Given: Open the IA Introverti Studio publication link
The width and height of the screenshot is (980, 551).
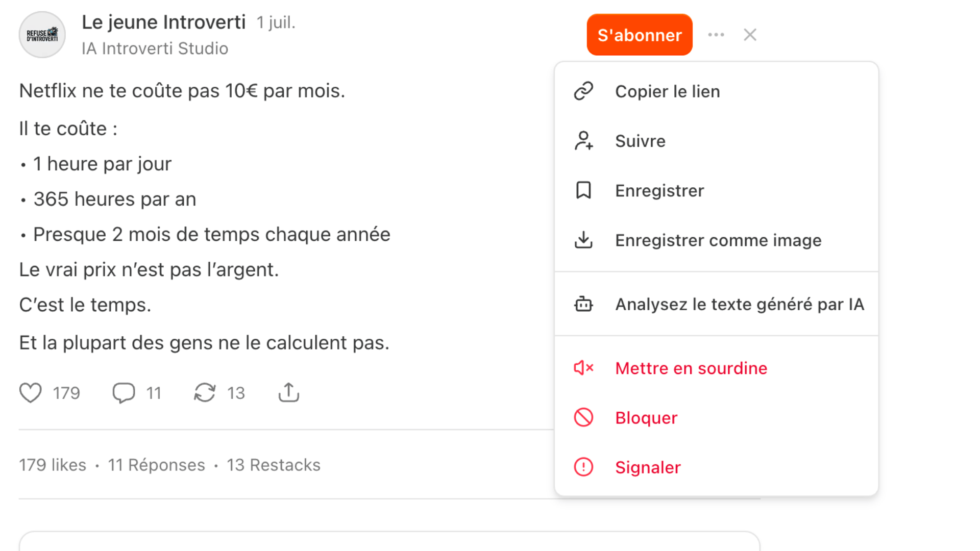Looking at the screenshot, I should pos(155,48).
